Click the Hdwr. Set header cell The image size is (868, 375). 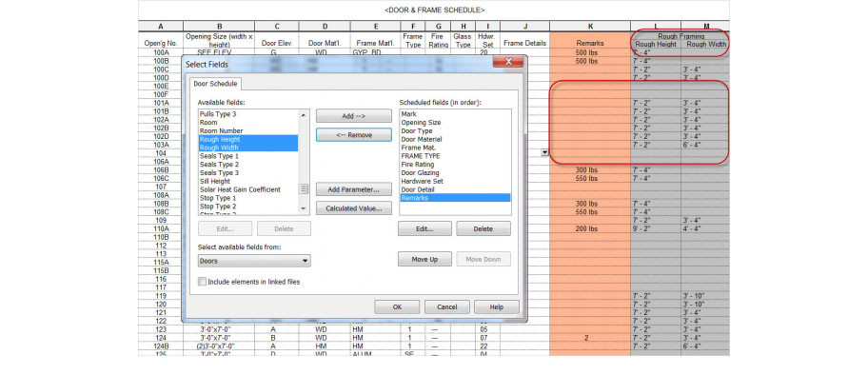[487, 40]
